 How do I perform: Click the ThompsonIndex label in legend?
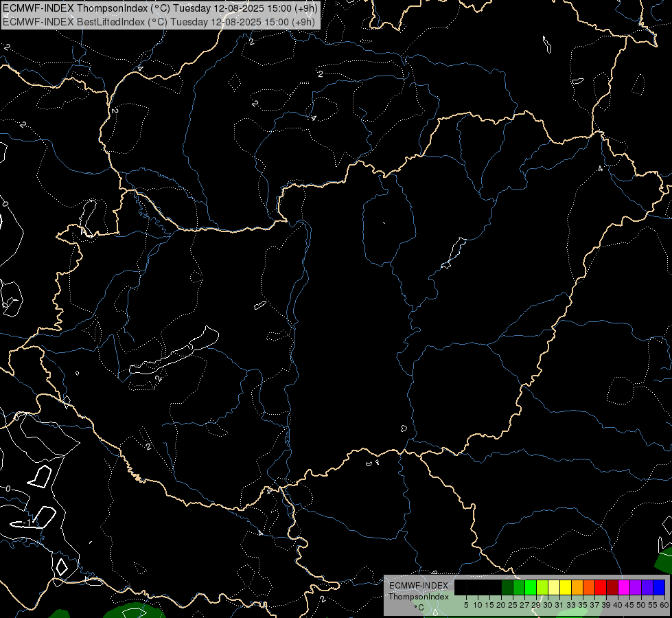pos(419,597)
